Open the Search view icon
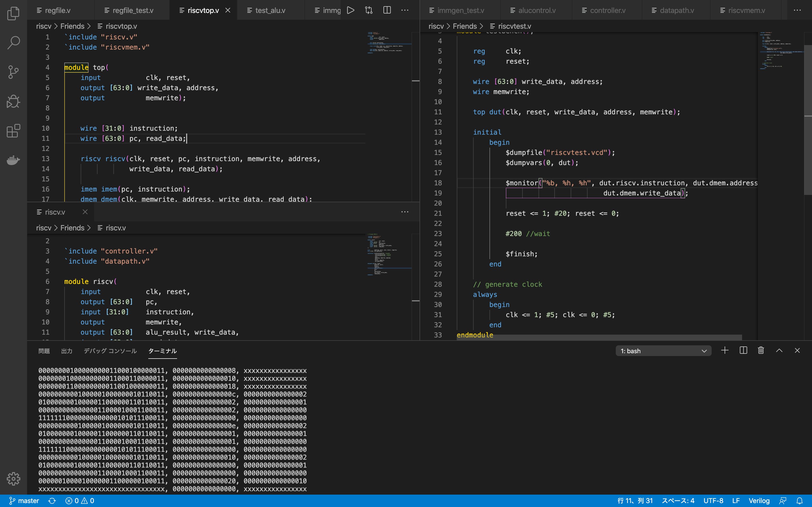Viewport: 812px width, 507px height. pos(14,43)
